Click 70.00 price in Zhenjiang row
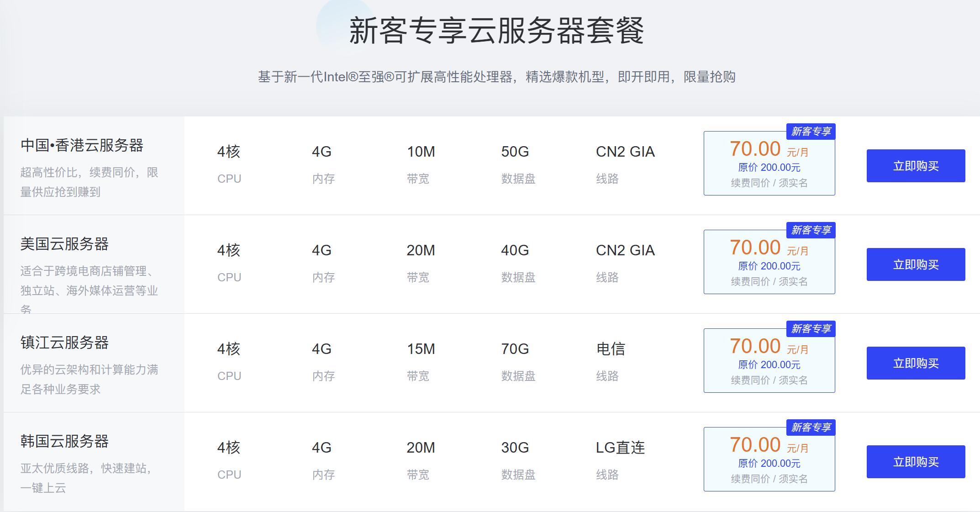The height and width of the screenshot is (512, 980). [x=755, y=346]
